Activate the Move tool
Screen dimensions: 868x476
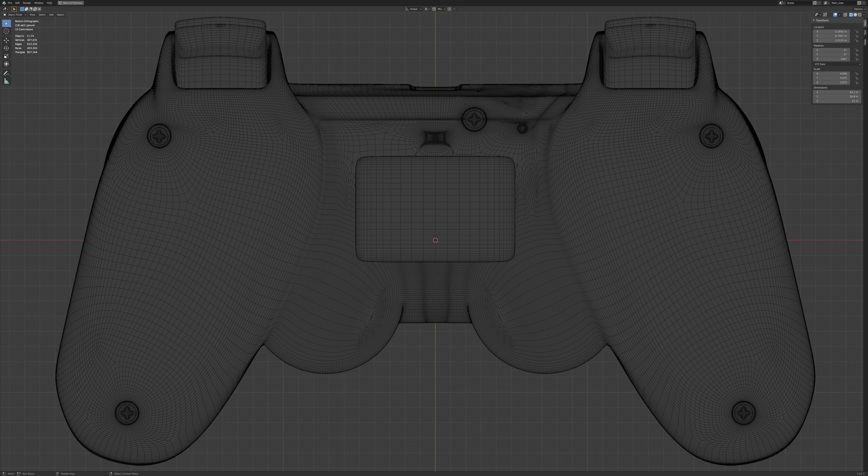[6, 40]
